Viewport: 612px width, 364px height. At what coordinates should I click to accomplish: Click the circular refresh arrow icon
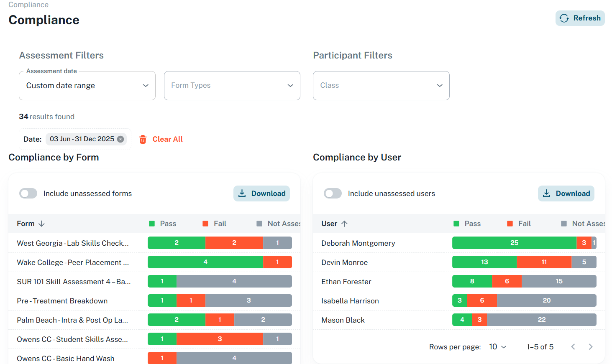click(564, 18)
